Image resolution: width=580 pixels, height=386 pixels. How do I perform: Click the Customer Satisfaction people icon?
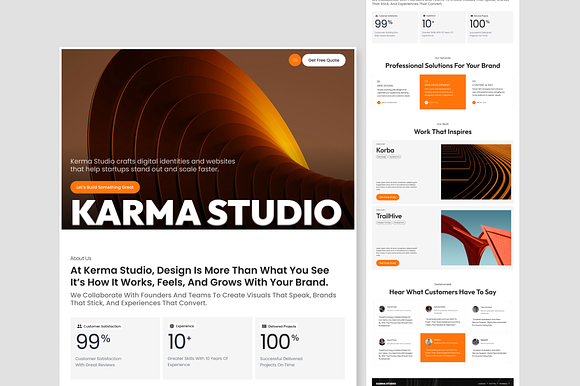point(79,326)
